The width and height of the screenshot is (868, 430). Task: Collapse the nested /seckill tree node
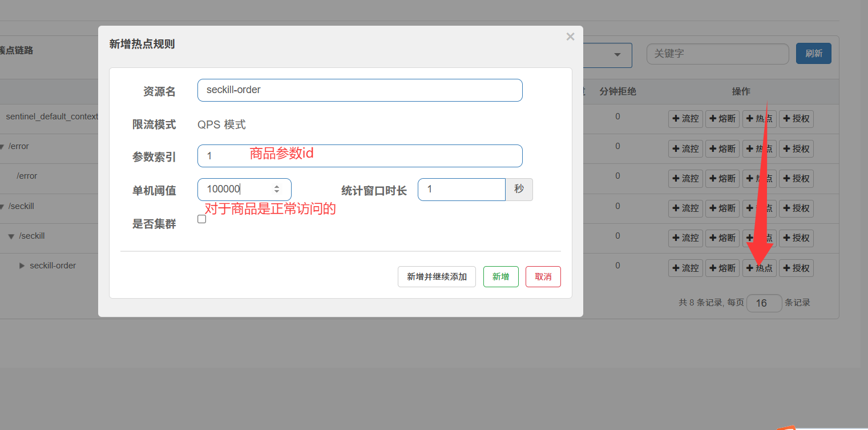[11, 236]
